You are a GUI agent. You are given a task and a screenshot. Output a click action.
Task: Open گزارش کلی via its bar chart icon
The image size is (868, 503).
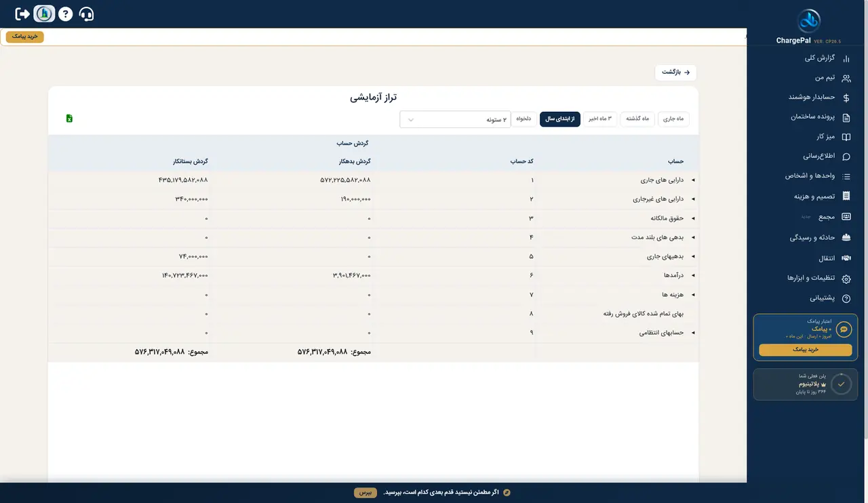pos(846,58)
